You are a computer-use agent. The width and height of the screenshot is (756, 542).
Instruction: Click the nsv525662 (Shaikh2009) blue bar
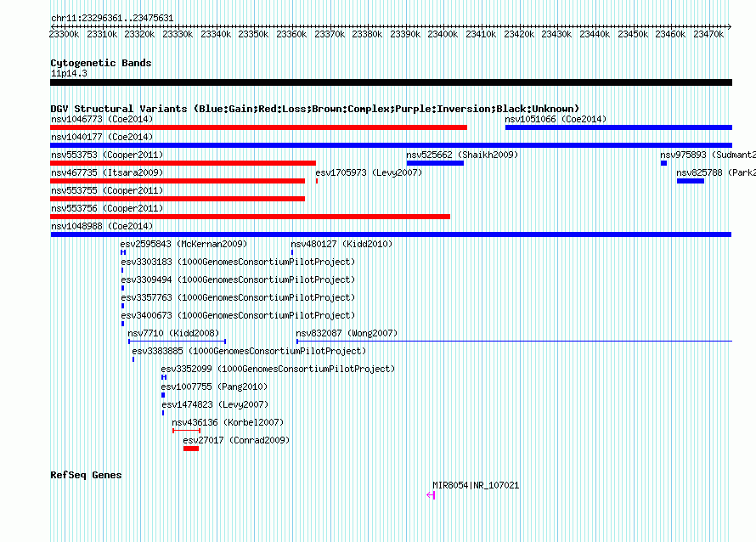(x=435, y=163)
